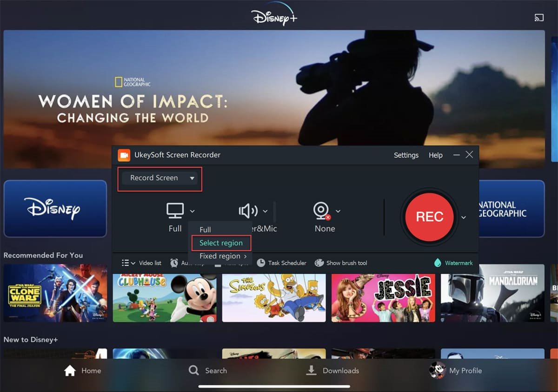The width and height of the screenshot is (558, 392).
Task: Click the Show brush tool label
Action: tap(347, 263)
